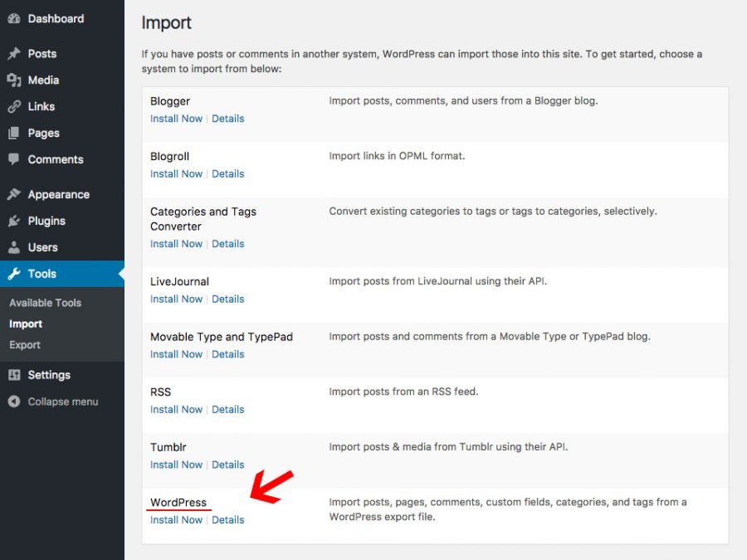
Task: View Details for Categories and Tags Converter
Action: coord(227,244)
